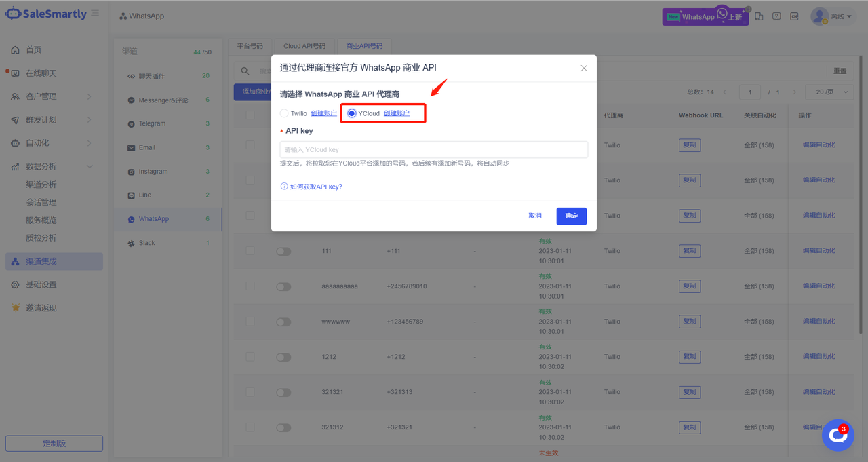This screenshot has height=462, width=868.
Task: Click the mobile device icon in header
Action: [x=759, y=16]
